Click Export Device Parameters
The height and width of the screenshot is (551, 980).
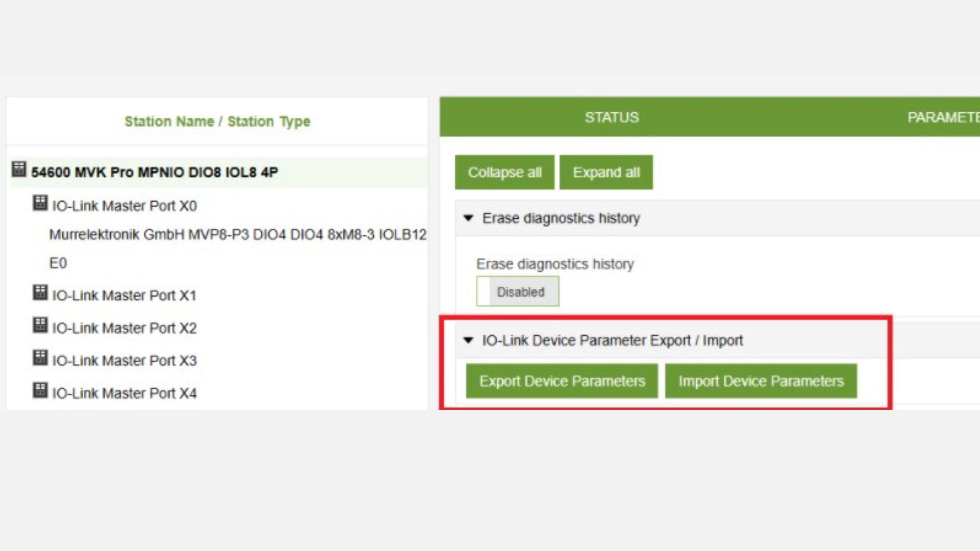[x=561, y=381]
